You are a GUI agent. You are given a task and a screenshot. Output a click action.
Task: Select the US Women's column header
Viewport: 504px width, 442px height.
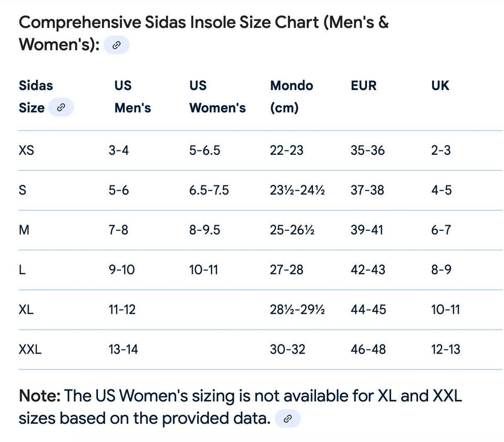(217, 97)
